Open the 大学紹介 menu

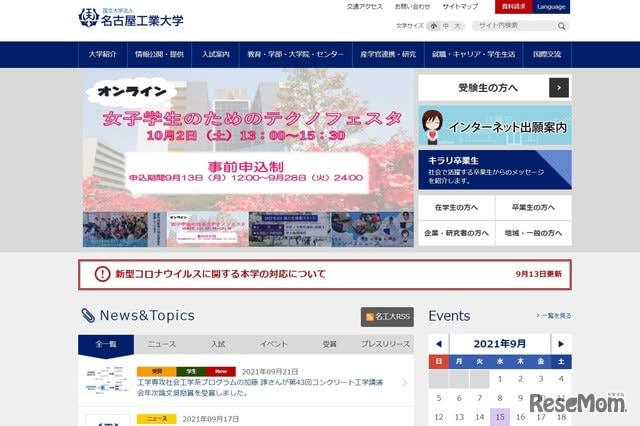pyautogui.click(x=102, y=54)
